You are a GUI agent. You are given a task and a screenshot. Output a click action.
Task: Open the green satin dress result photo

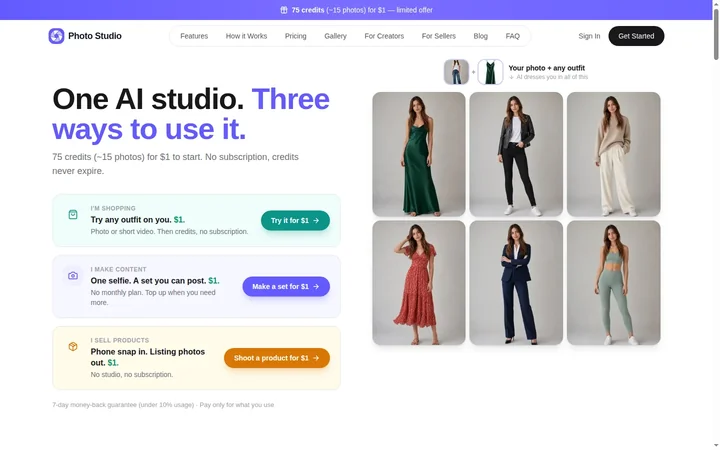pyautogui.click(x=419, y=154)
